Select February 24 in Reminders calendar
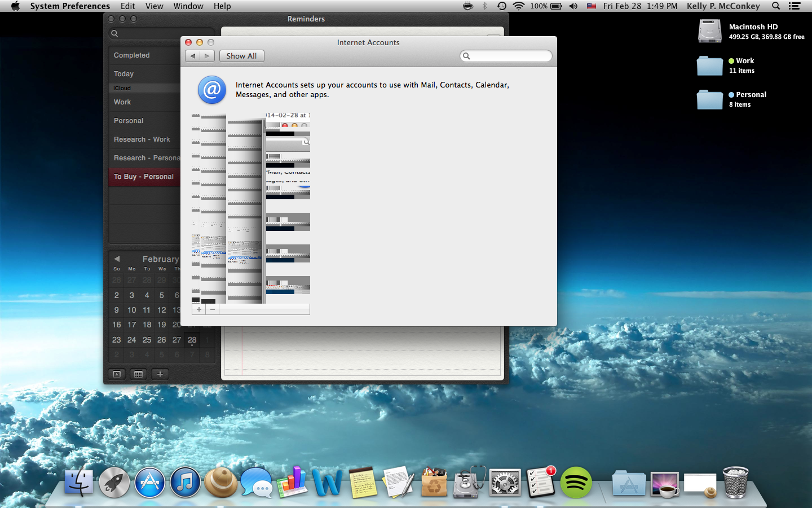The width and height of the screenshot is (812, 508). 132,340
